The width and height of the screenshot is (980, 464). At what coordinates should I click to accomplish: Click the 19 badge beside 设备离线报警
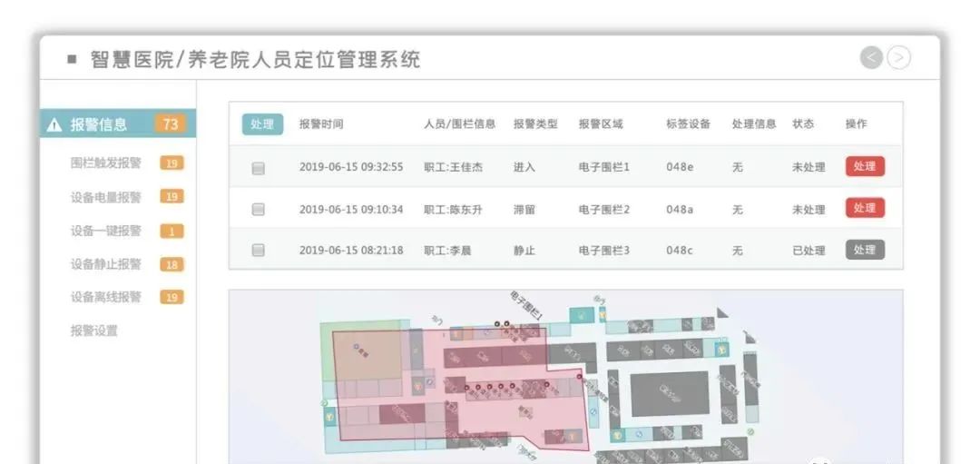tap(171, 297)
